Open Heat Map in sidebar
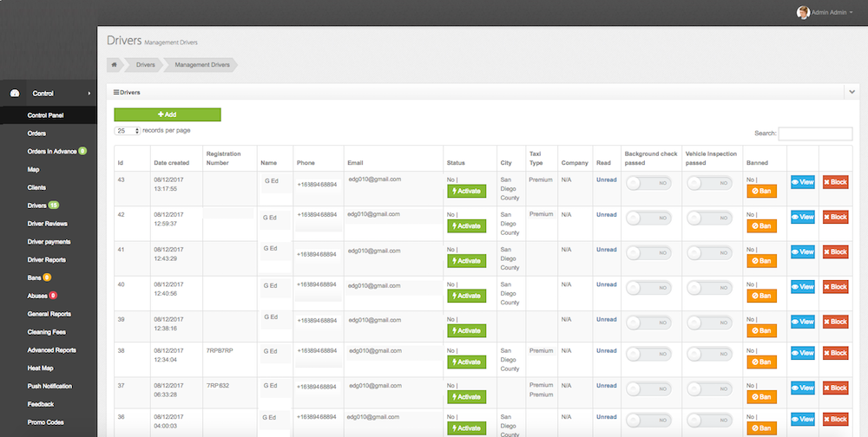 pyautogui.click(x=40, y=368)
